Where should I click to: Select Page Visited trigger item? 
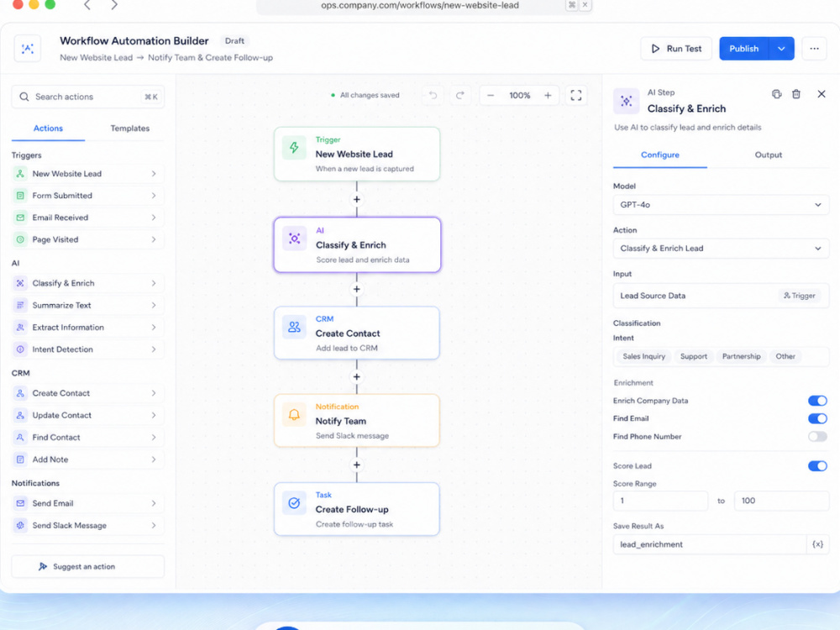88,239
